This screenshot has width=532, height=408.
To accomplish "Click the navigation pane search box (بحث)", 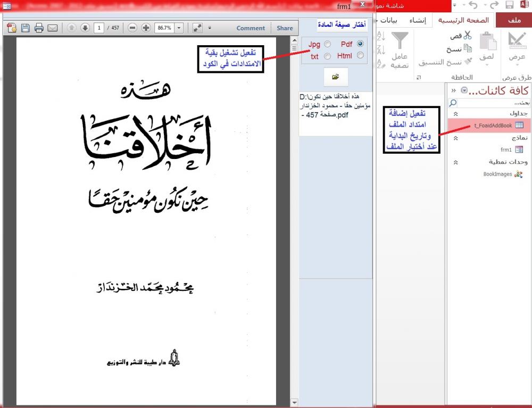I will (x=493, y=103).
